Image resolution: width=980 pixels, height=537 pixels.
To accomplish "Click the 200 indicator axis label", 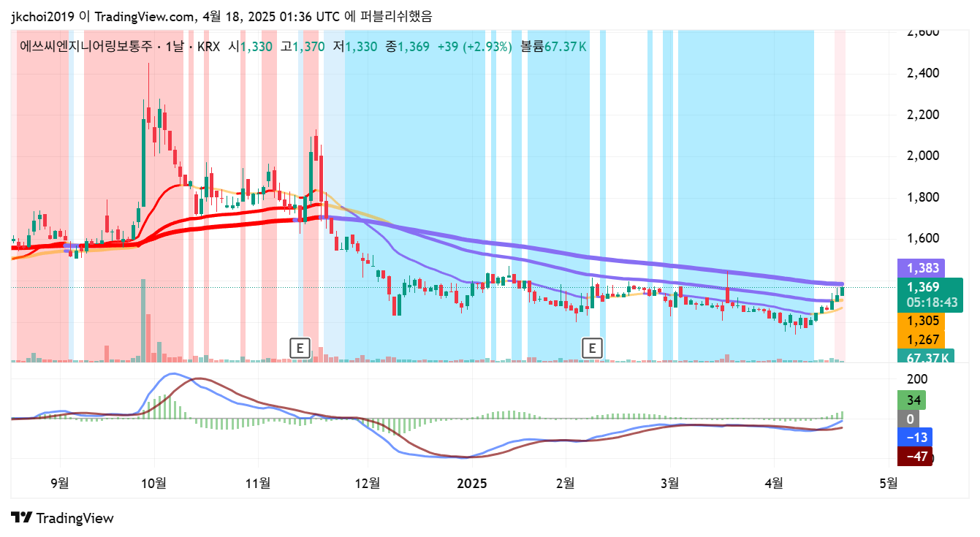I will [917, 379].
